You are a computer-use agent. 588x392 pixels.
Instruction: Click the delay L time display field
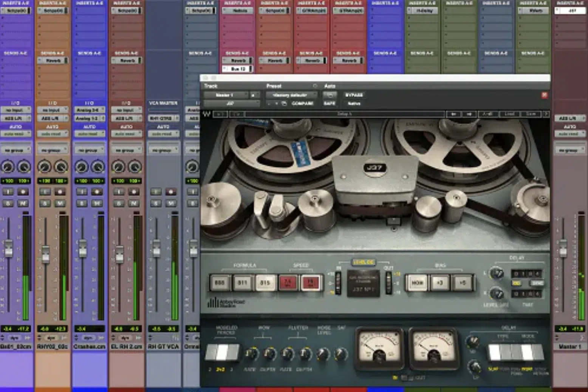coord(527,273)
